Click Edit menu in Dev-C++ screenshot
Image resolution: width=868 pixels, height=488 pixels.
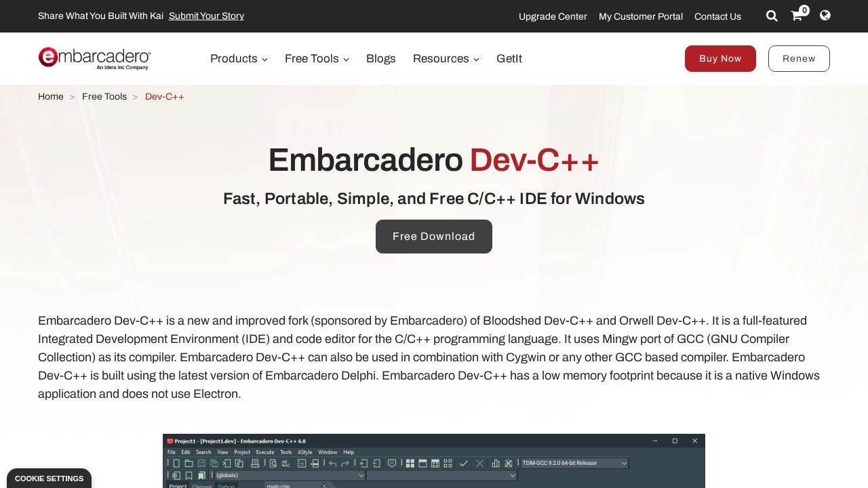coord(186,452)
